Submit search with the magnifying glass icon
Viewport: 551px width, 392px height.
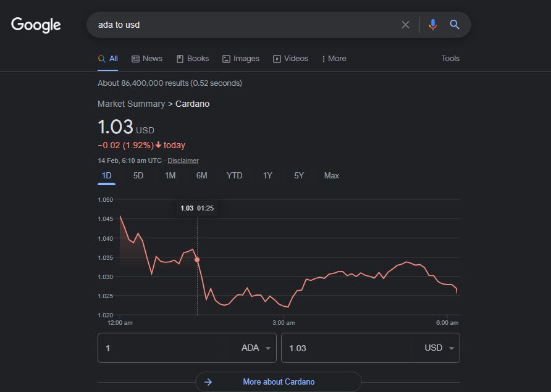455,25
